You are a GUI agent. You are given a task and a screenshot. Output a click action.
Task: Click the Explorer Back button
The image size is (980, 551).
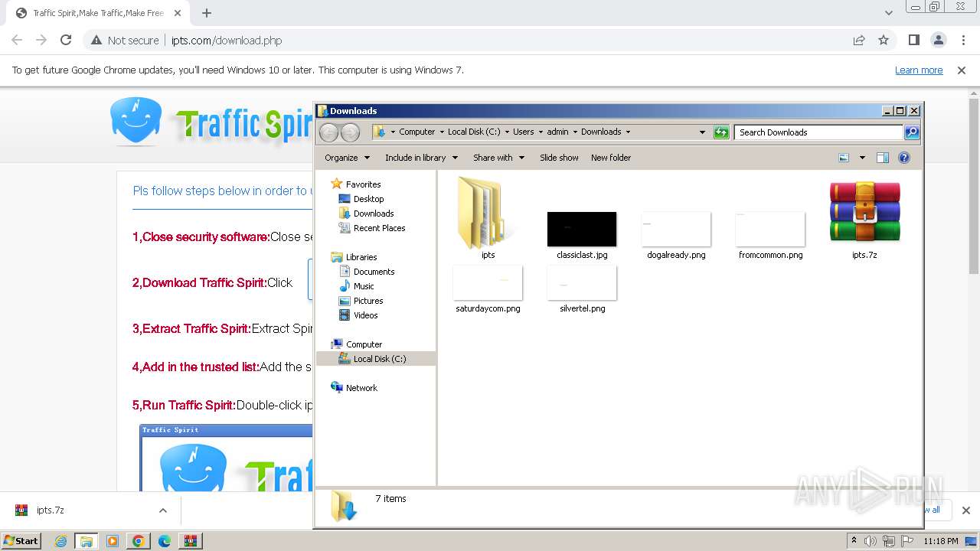click(328, 132)
